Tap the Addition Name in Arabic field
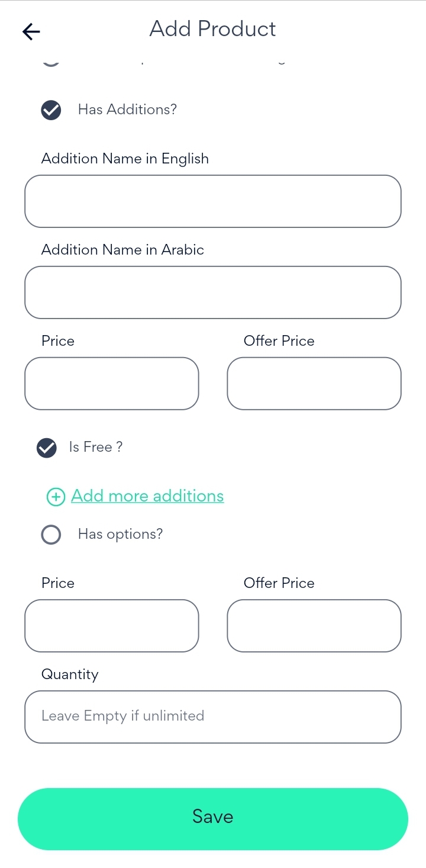This screenshot has width=426, height=868. point(213,292)
